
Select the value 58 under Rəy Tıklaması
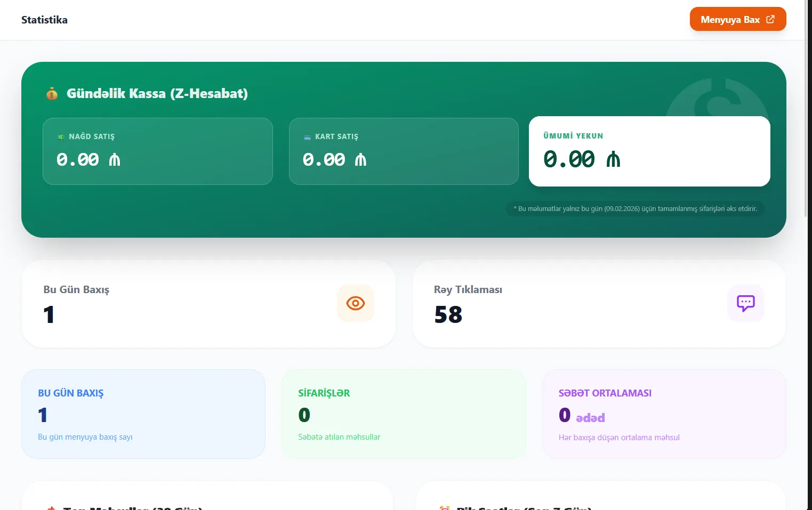coord(448,314)
